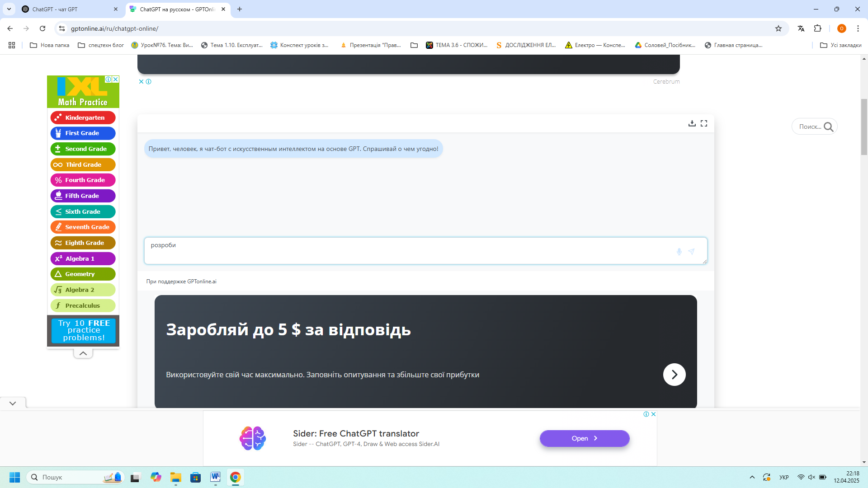Open 'спецтехн блог' bookmarks folder

tap(101, 45)
